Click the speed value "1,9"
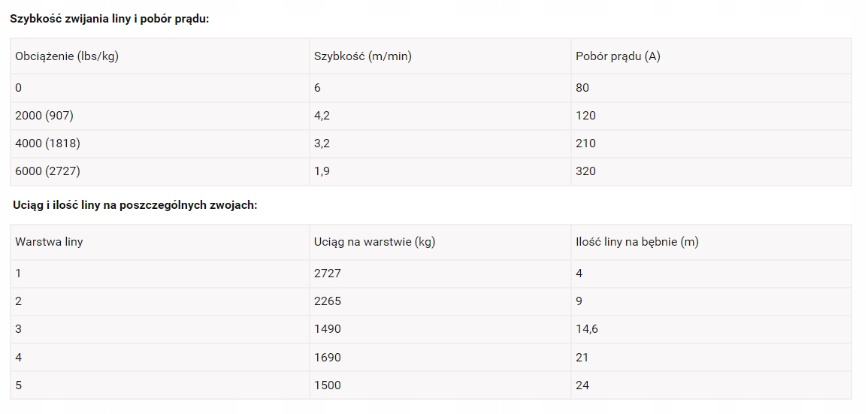 [322, 171]
